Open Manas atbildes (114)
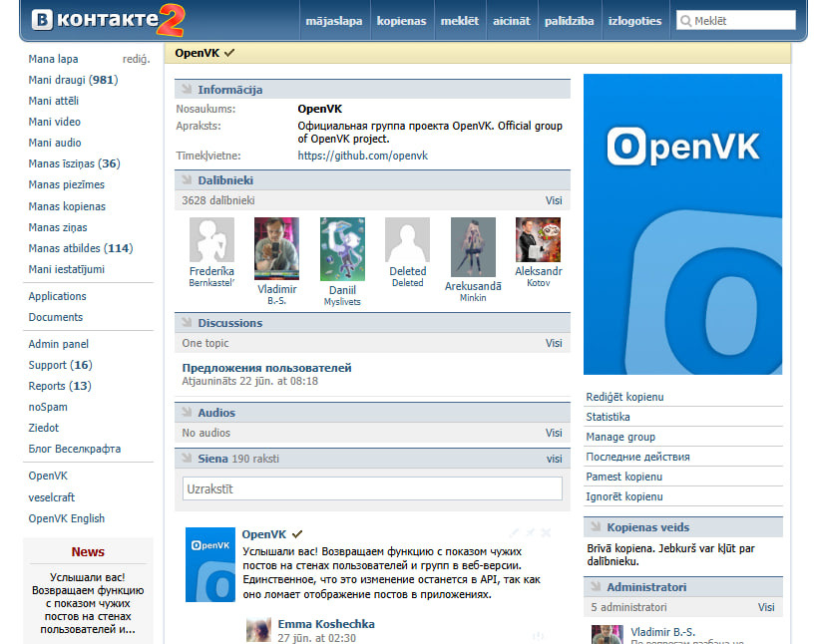The width and height of the screenshot is (817, 644). (x=81, y=248)
